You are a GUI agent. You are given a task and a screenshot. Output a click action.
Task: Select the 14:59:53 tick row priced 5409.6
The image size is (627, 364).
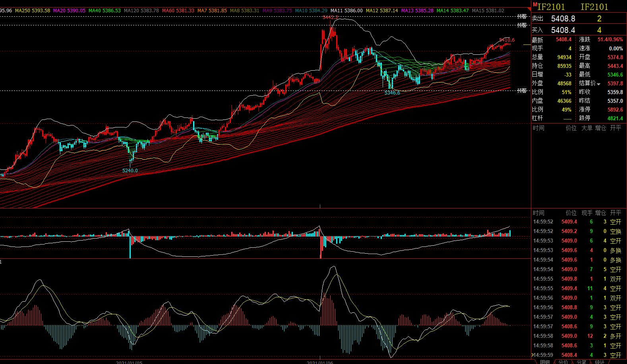579,250
